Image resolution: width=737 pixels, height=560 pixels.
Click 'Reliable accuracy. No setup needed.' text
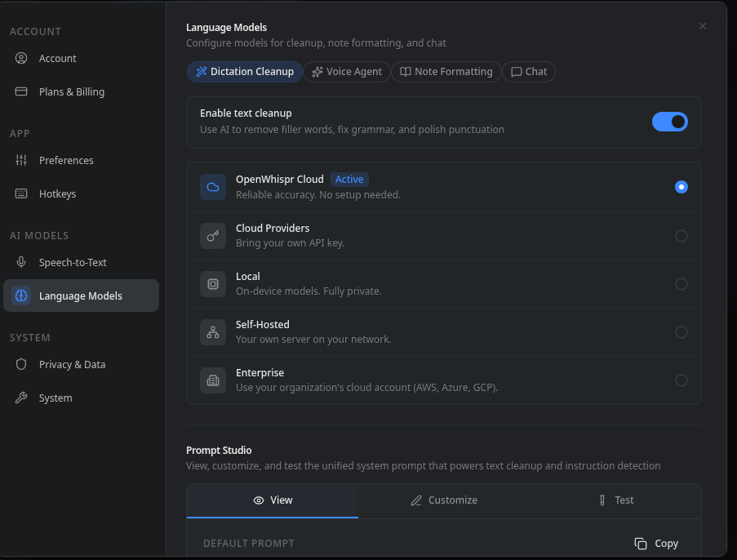point(318,194)
